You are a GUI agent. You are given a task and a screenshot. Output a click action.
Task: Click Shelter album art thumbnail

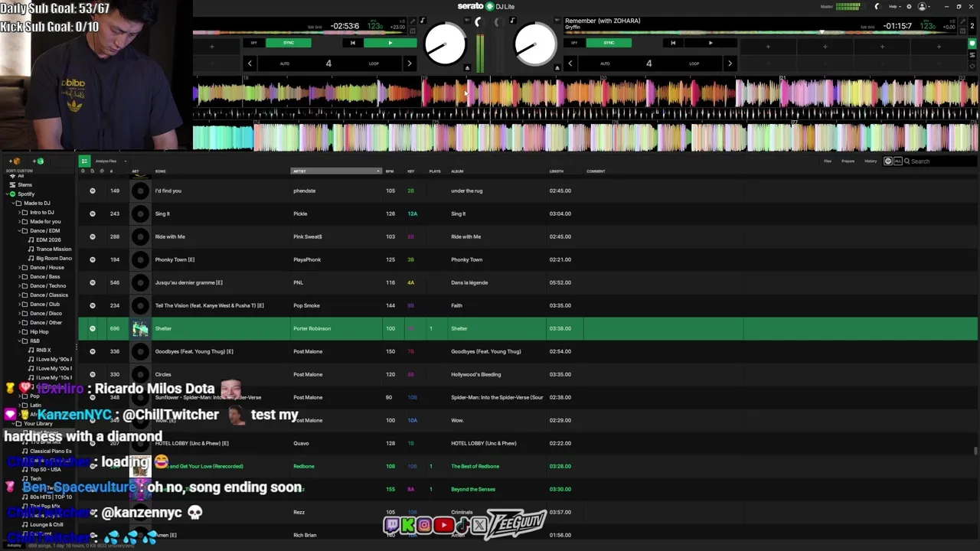[x=140, y=328]
